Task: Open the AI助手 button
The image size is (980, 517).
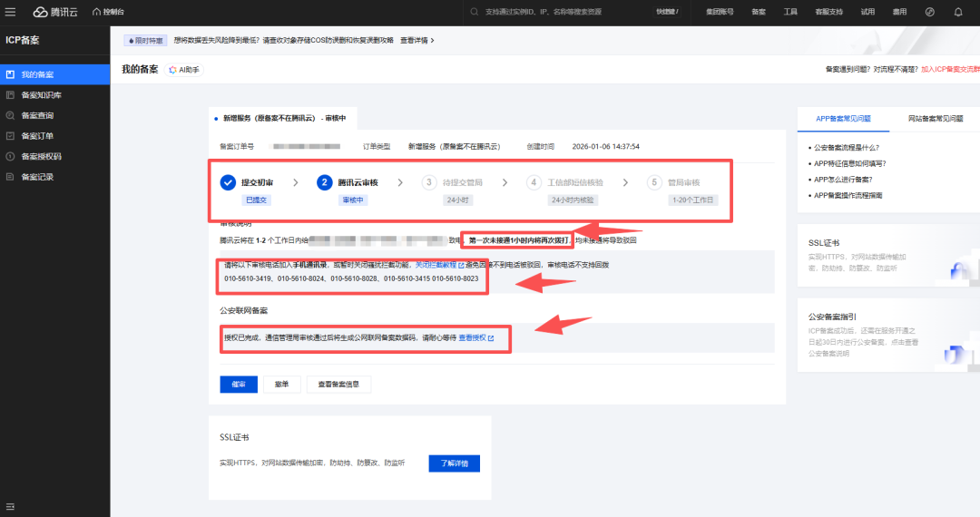Action: coord(184,70)
